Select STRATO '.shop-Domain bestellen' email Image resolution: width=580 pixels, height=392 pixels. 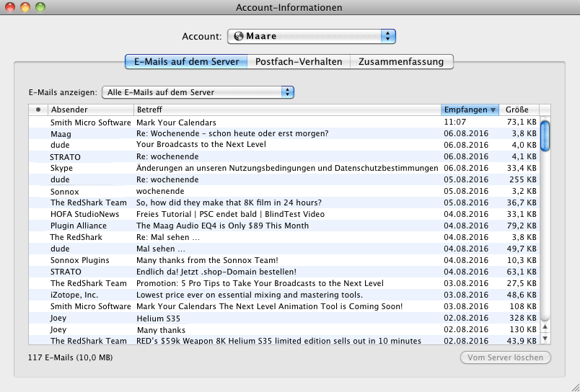point(284,272)
